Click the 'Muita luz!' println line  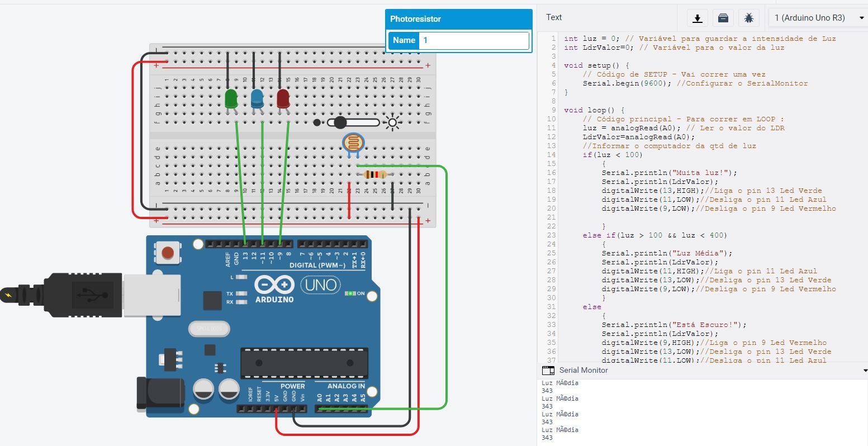pyautogui.click(x=670, y=173)
